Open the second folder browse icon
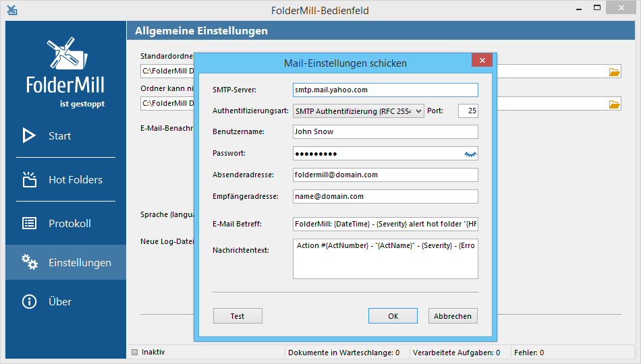641x364 pixels. coord(614,104)
